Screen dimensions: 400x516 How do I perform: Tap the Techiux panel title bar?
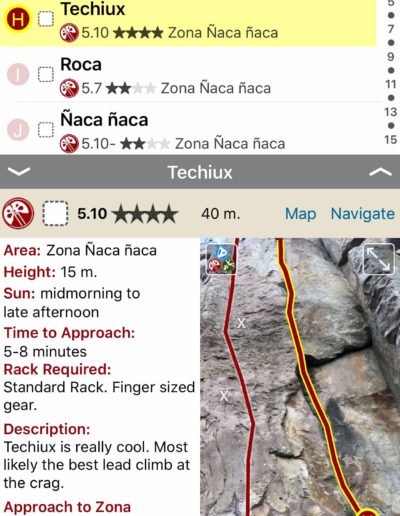(200, 172)
